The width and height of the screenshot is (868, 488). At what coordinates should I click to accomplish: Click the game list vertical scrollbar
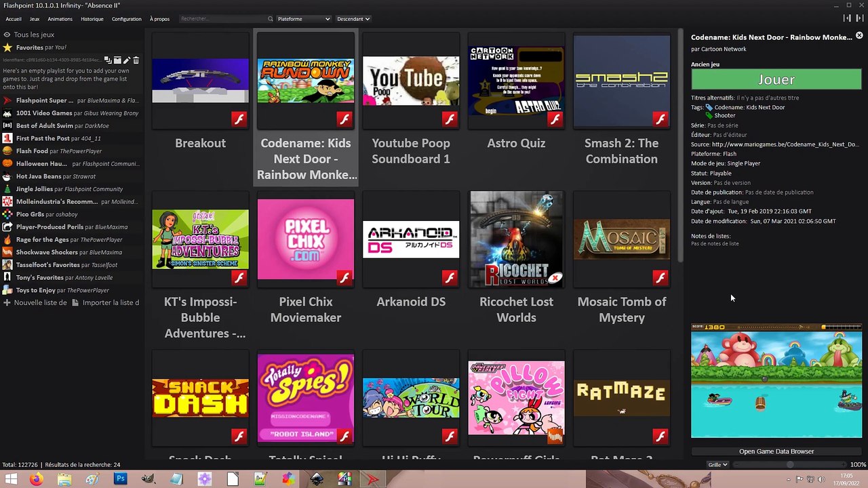[x=681, y=144]
